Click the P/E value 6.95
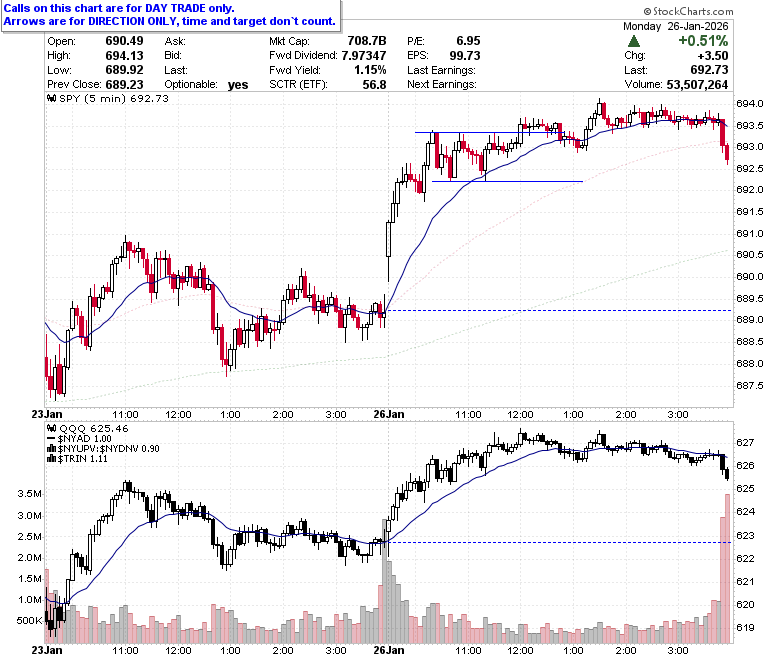This screenshot has height=659, width=780. pyautogui.click(x=468, y=41)
